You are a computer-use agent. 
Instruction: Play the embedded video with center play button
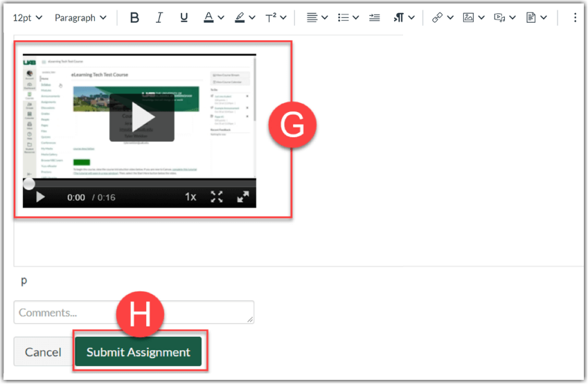point(141,118)
